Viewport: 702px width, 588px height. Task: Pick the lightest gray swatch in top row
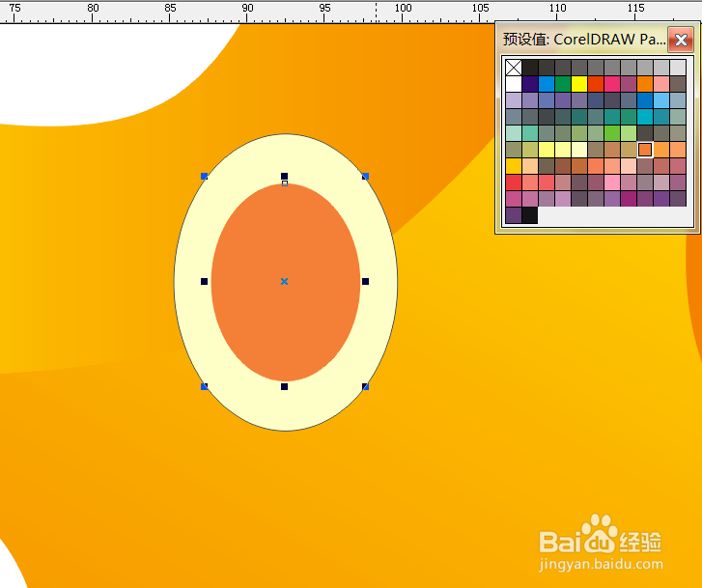tap(678, 68)
